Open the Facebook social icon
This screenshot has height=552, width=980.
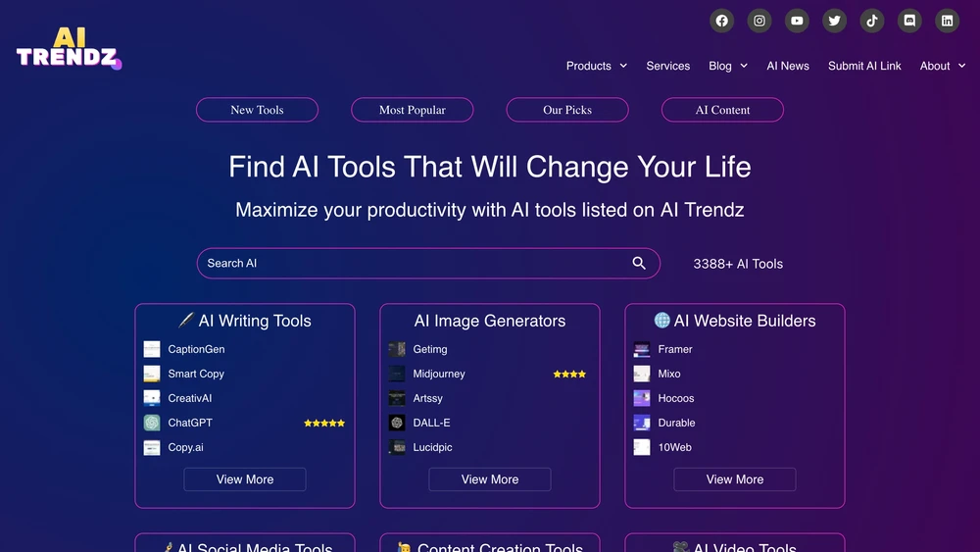click(x=722, y=21)
